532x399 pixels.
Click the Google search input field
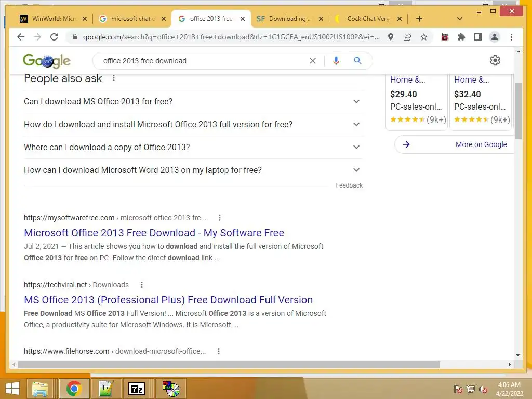[204, 61]
